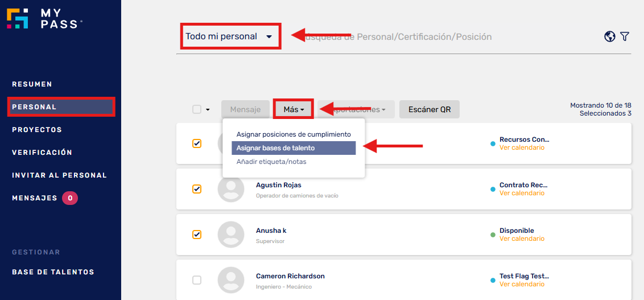Check Cameron Richardson checkbox
644x300 pixels.
197,280
